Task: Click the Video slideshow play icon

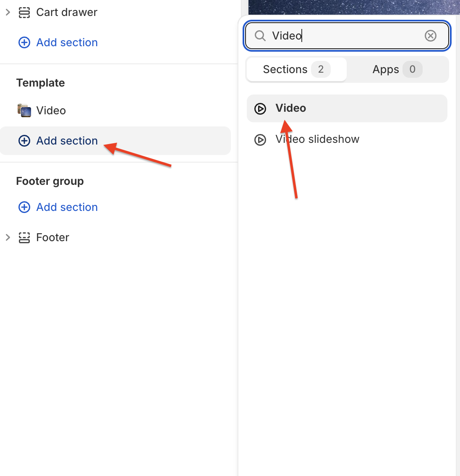Action: [x=260, y=139]
